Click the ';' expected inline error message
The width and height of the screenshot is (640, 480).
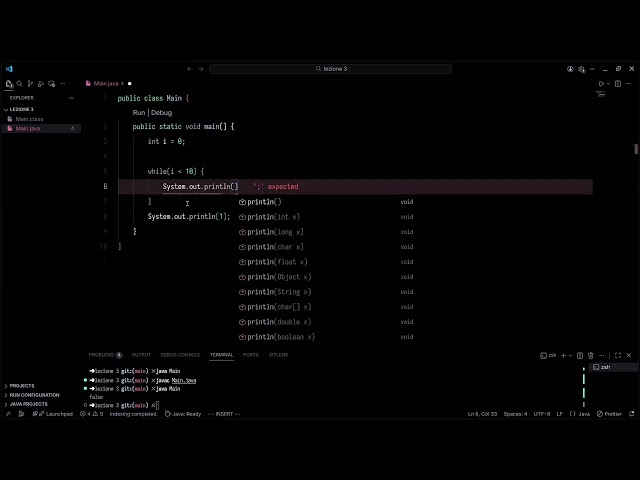(276, 187)
